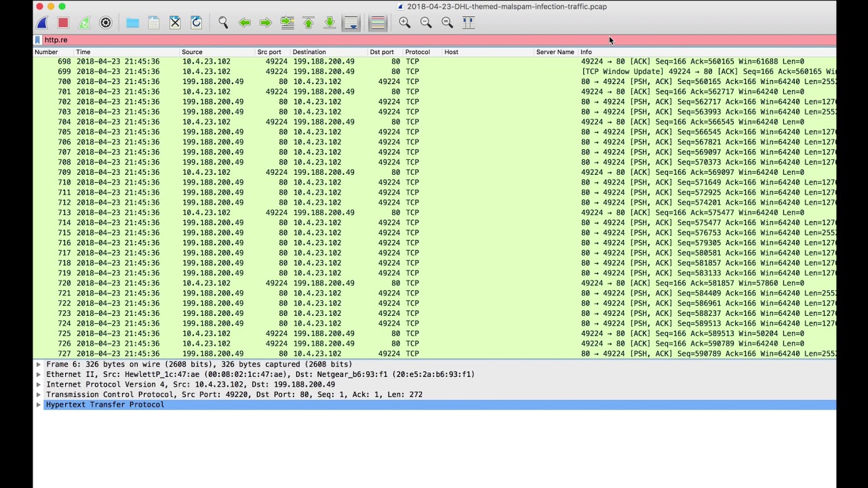Image resolution: width=868 pixels, height=488 pixels.
Task: Select packet number 698 row
Action: [x=434, y=62]
